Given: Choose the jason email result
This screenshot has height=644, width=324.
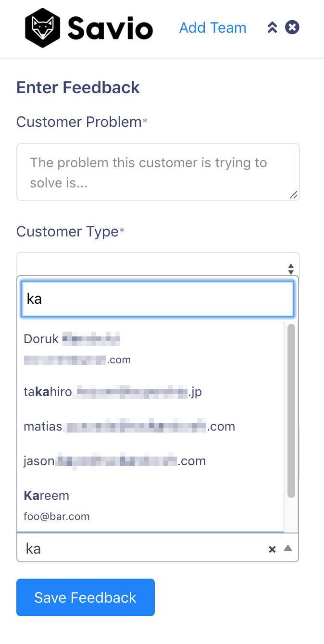Looking at the screenshot, I should coord(150,461).
